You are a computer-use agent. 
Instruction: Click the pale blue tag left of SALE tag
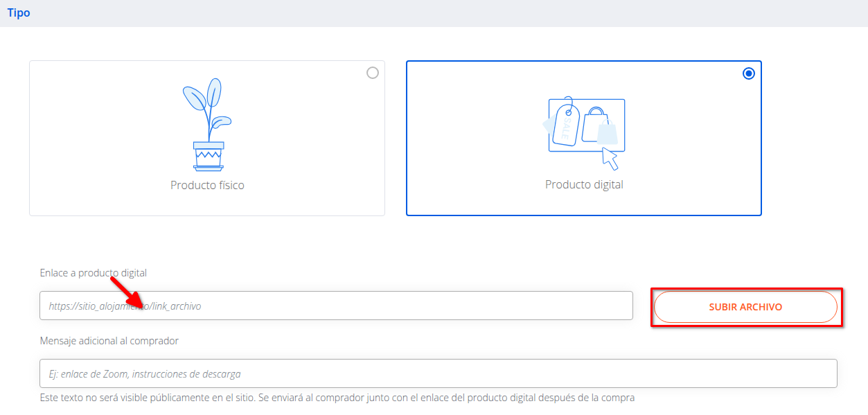click(x=547, y=125)
